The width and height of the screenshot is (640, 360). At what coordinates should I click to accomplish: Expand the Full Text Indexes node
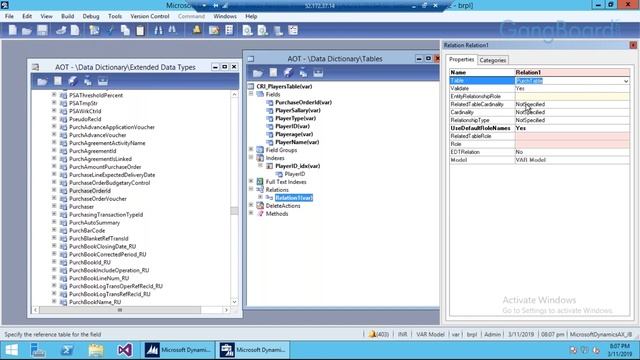(251, 181)
